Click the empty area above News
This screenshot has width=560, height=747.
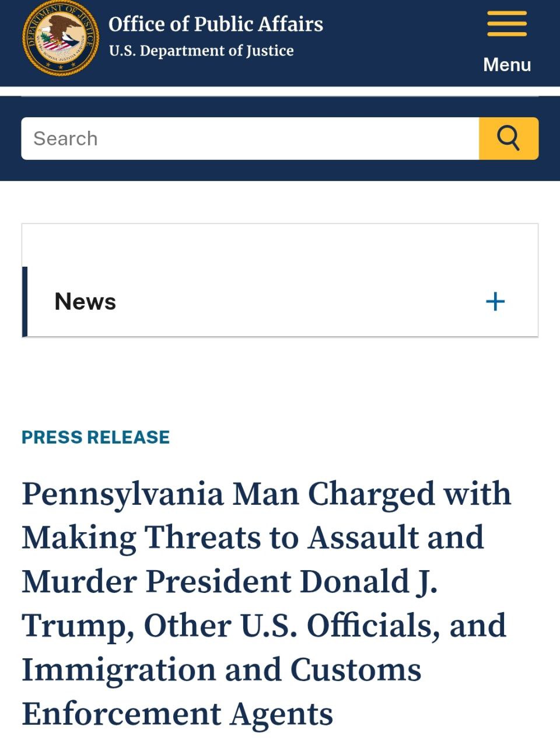[x=280, y=245]
